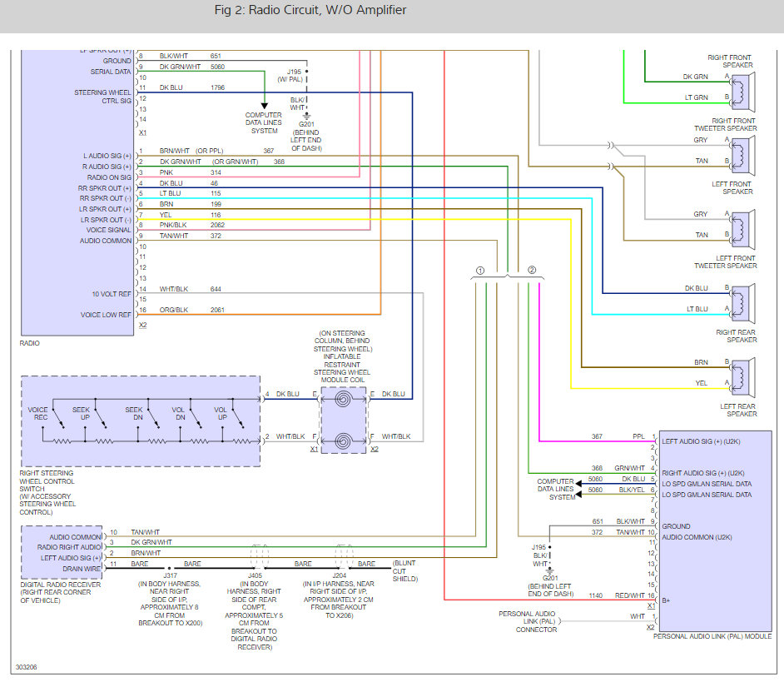Click the DK BLU 1796 wire label
The height and width of the screenshot is (682, 784).
tap(192, 87)
